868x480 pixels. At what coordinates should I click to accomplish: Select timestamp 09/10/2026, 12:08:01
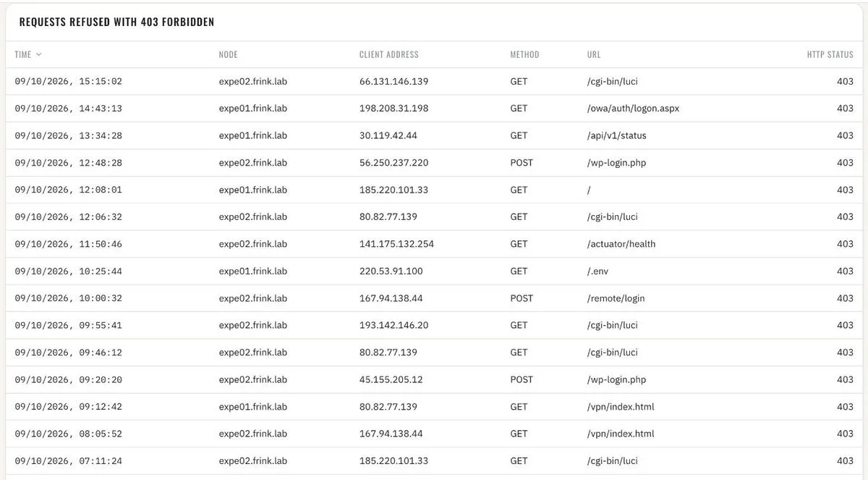point(69,190)
